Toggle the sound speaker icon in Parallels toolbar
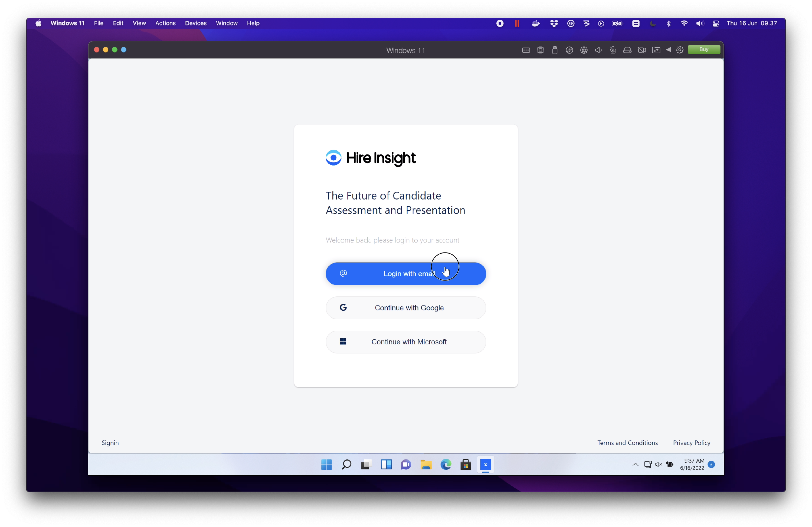The height and width of the screenshot is (527, 812). click(598, 50)
